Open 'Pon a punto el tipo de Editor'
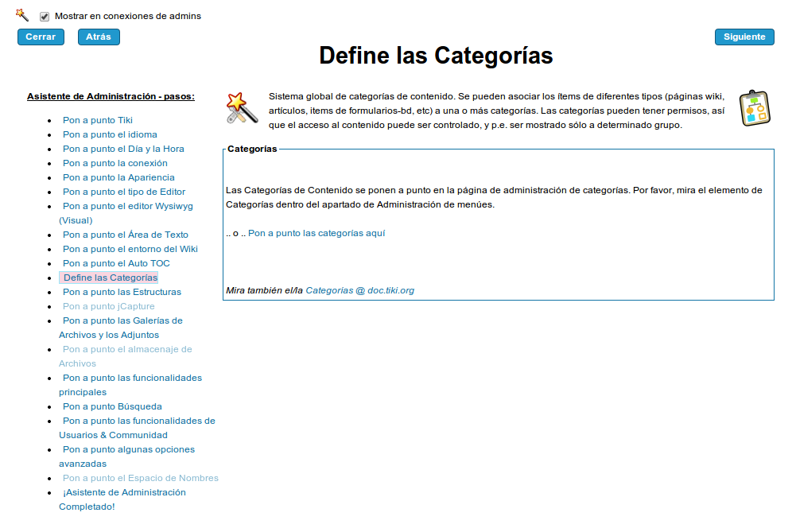Screen dimensions: 796x532 [x=124, y=192]
